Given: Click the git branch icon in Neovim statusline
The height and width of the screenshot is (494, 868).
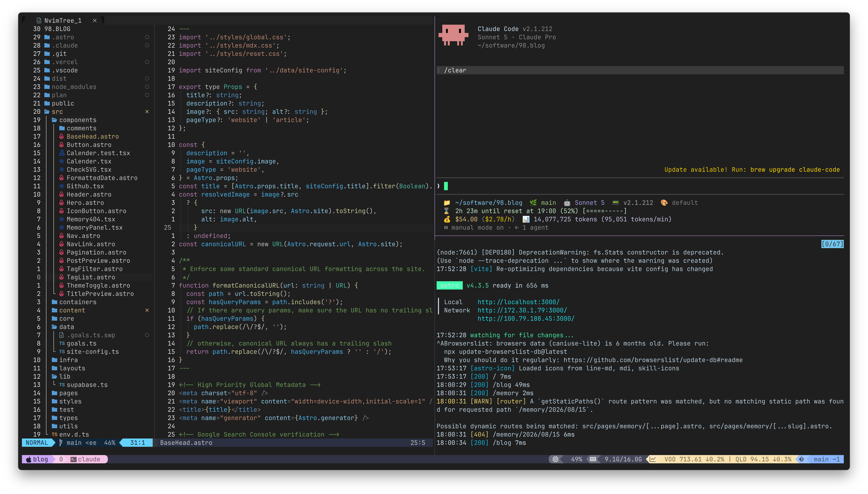Looking at the screenshot, I should (61, 442).
